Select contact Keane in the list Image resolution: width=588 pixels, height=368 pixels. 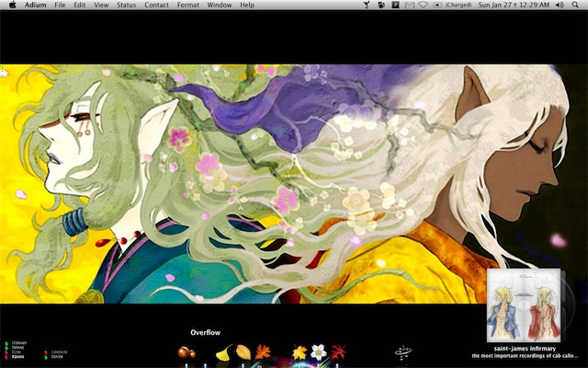point(18,356)
